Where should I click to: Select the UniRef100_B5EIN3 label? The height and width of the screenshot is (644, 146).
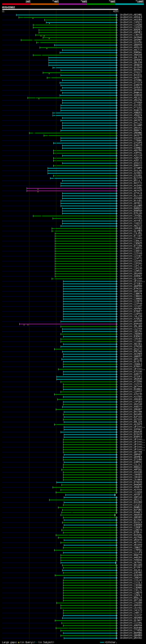[131, 352]
